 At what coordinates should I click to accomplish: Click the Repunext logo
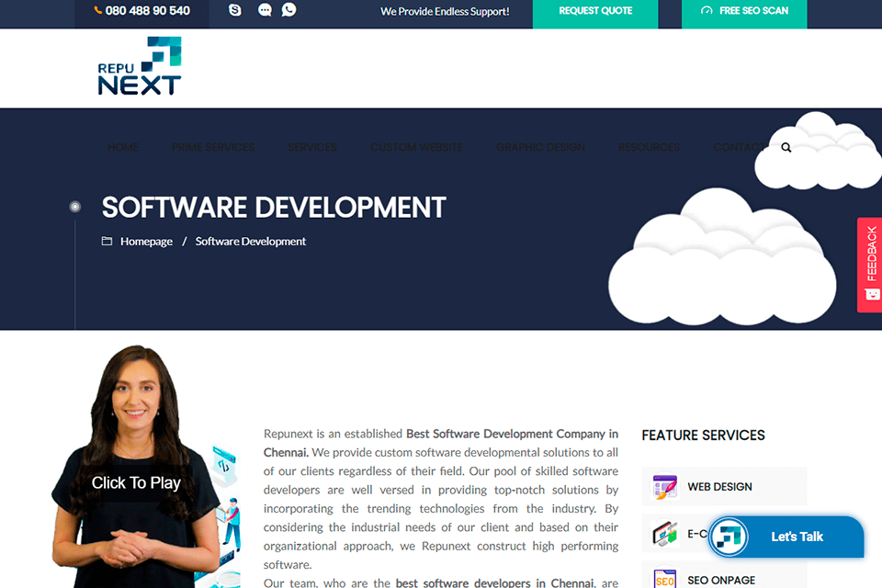140,66
